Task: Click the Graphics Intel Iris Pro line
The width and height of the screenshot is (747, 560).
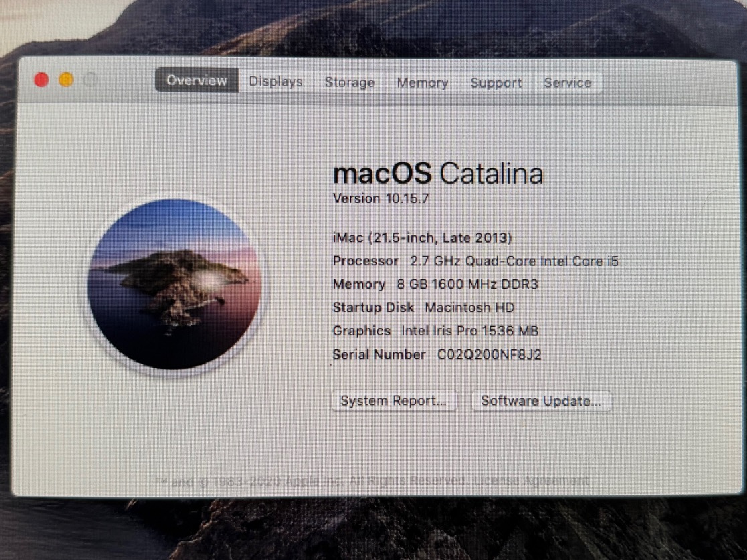Action: (x=435, y=331)
